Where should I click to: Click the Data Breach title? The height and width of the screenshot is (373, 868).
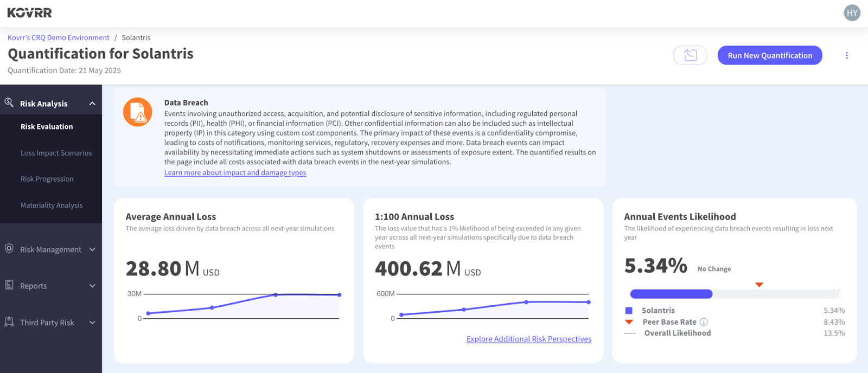[x=186, y=102]
